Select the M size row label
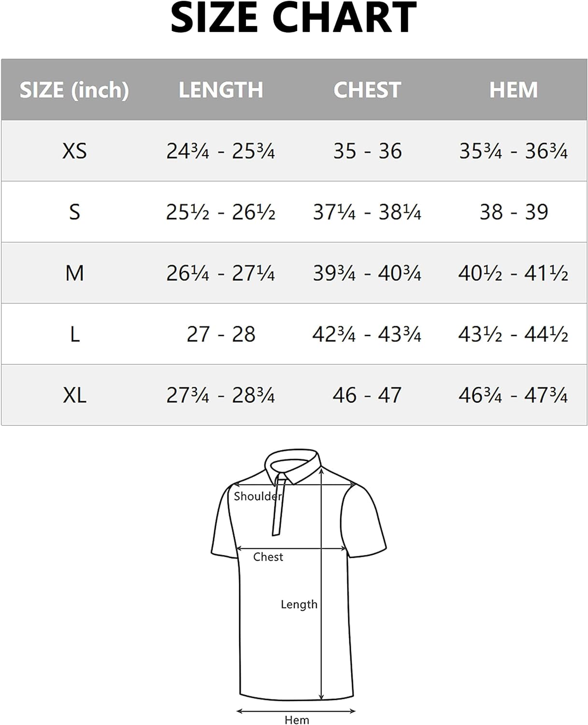Image resolution: width=588 pixels, height=725 pixels. click(x=74, y=273)
